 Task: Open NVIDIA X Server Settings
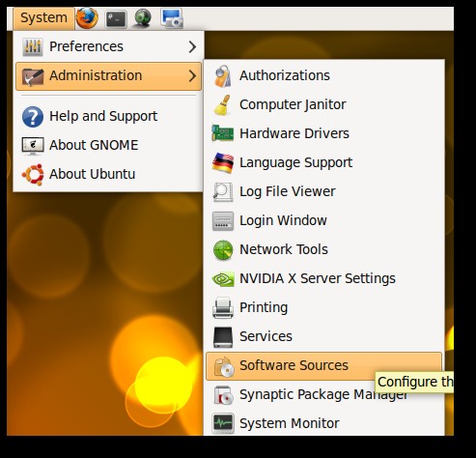pos(323,279)
